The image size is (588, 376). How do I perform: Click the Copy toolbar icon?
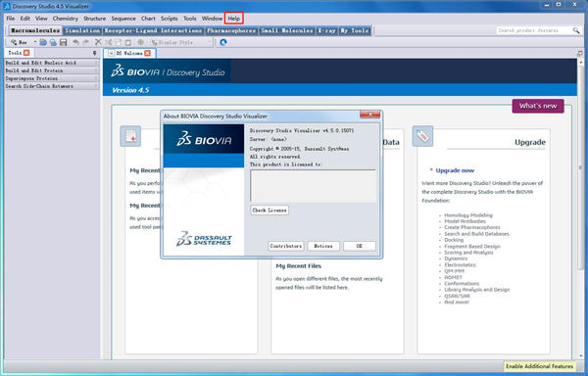[119, 42]
